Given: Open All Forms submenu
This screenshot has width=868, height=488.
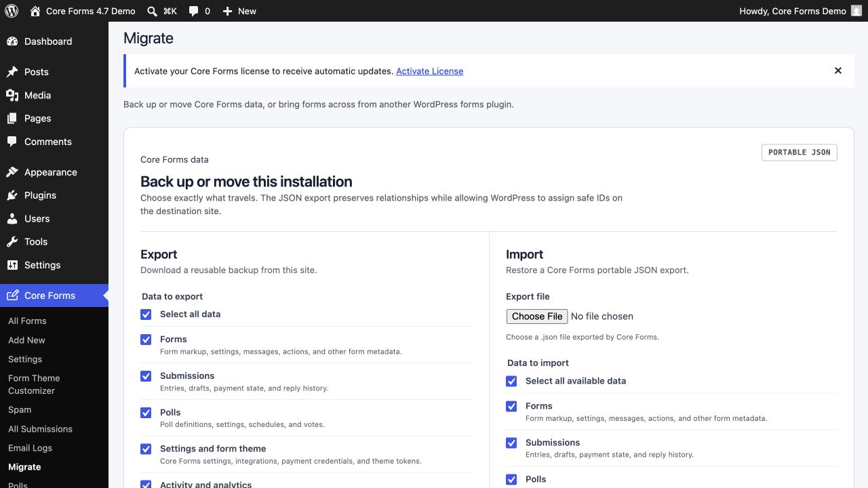Looking at the screenshot, I should click(27, 321).
